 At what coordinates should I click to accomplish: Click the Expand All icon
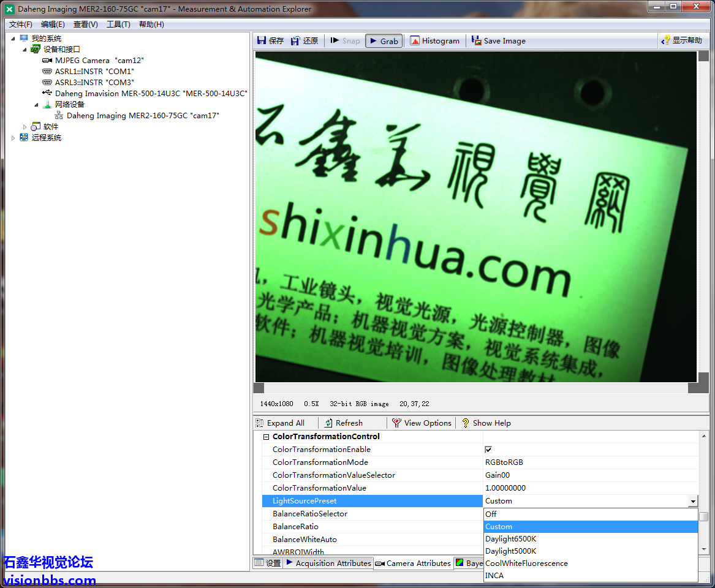point(259,423)
